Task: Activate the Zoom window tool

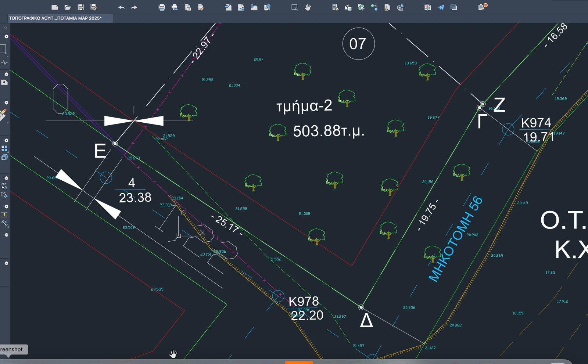Action: pos(294,7)
